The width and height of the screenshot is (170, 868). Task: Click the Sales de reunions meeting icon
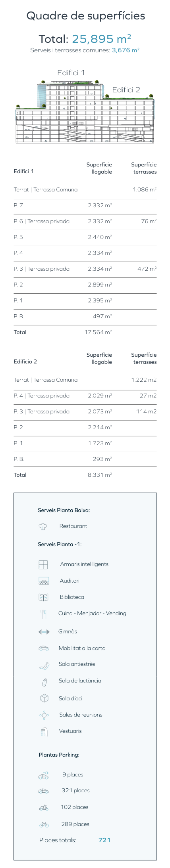(44, 715)
